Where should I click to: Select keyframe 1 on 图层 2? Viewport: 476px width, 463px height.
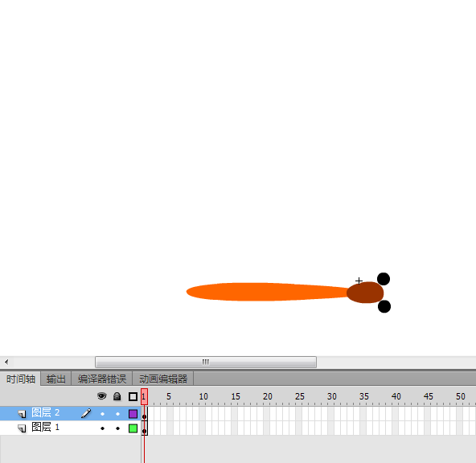tap(145, 414)
